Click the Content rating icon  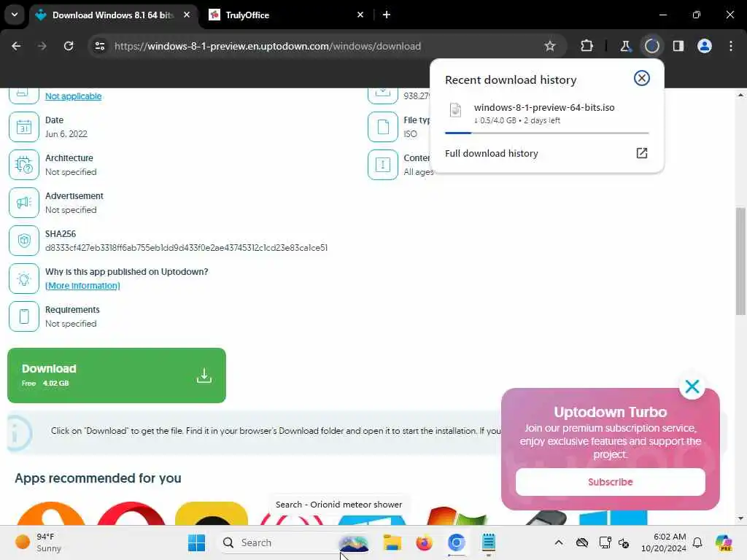pos(382,165)
